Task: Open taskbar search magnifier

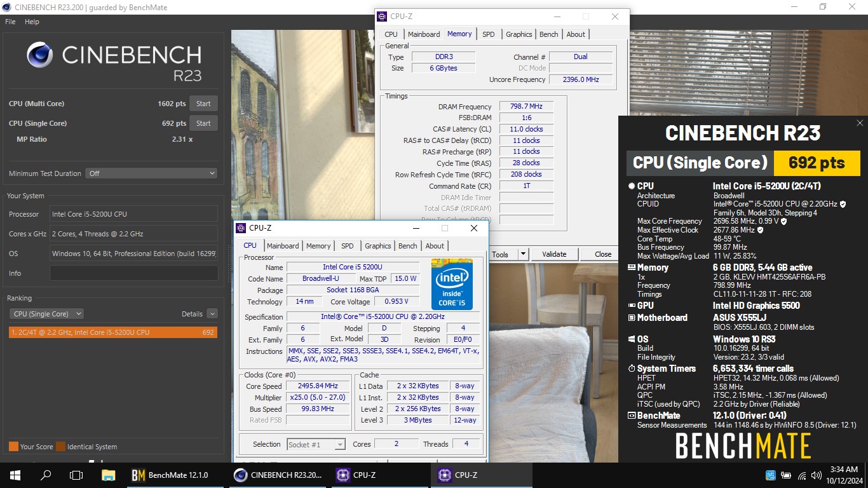Action: (x=46, y=475)
